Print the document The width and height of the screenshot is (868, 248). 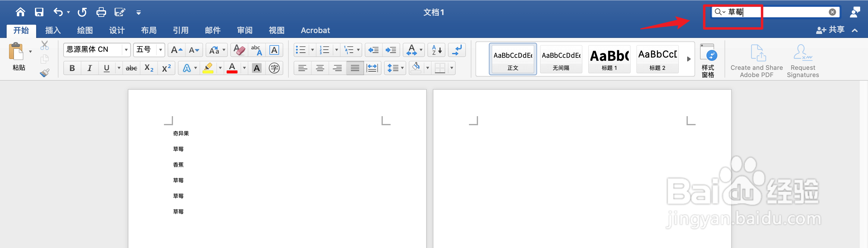pos(101,12)
